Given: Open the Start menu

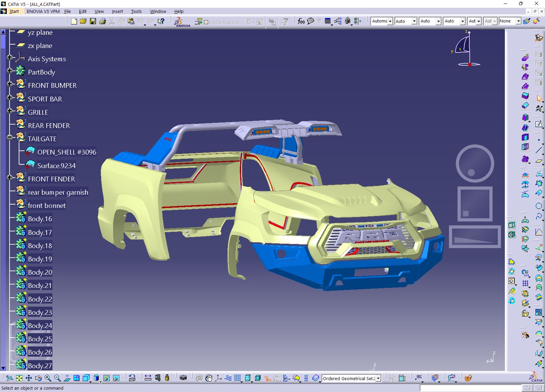Looking at the screenshot, I should (x=14, y=11).
